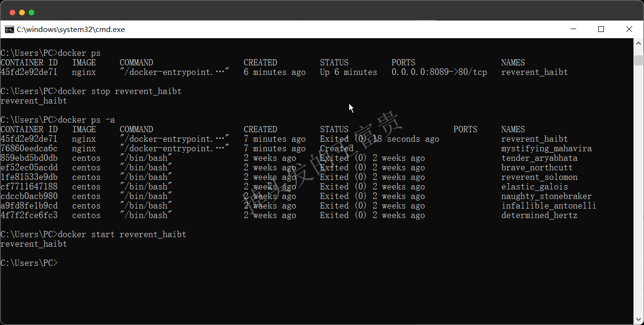Click container name infallible_antonelli
This screenshot has height=325, width=644.
pyautogui.click(x=549, y=206)
